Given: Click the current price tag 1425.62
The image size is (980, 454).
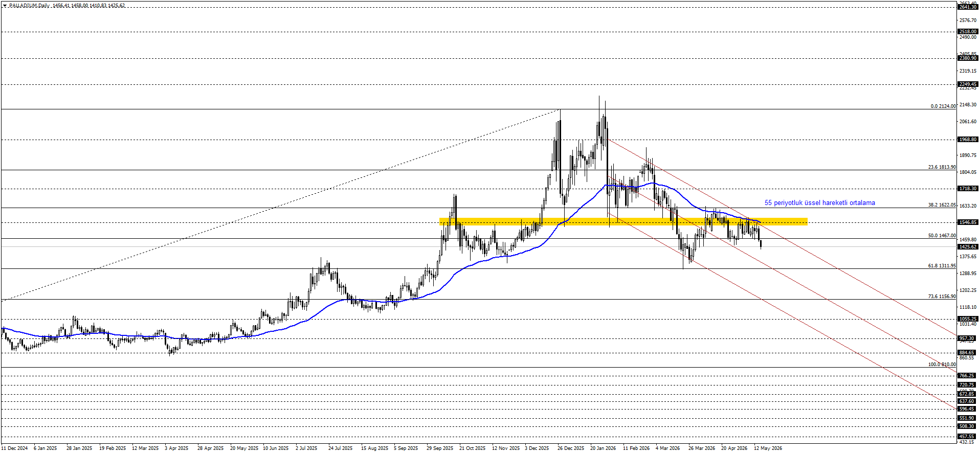Looking at the screenshot, I should tap(968, 247).
